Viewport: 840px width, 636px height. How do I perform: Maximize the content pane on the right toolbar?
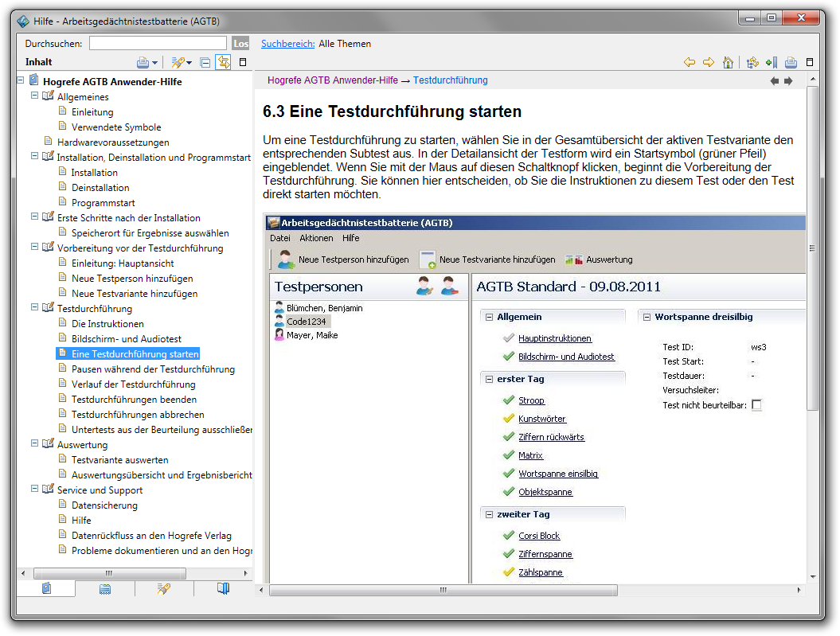pyautogui.click(x=810, y=62)
